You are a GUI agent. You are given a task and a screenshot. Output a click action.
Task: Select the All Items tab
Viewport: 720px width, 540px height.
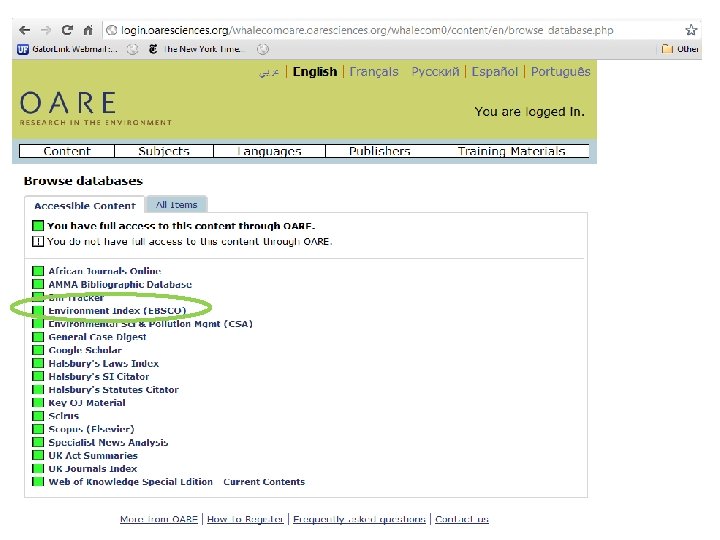(x=176, y=205)
